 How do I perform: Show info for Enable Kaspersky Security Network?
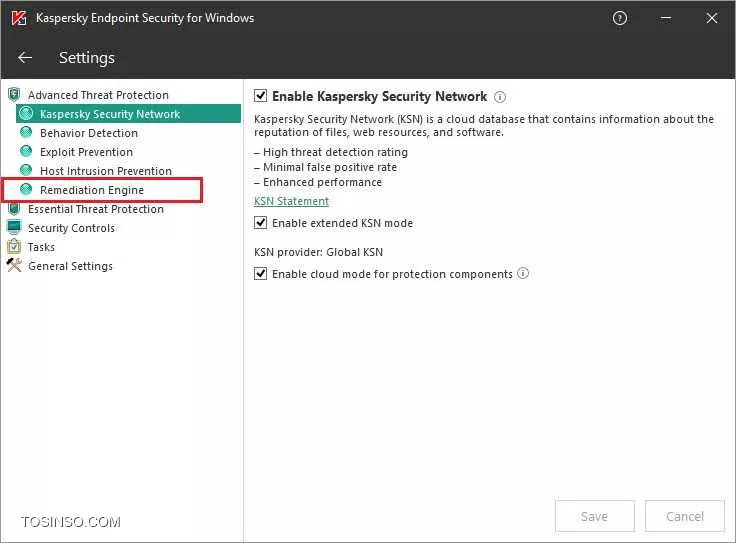tap(500, 97)
